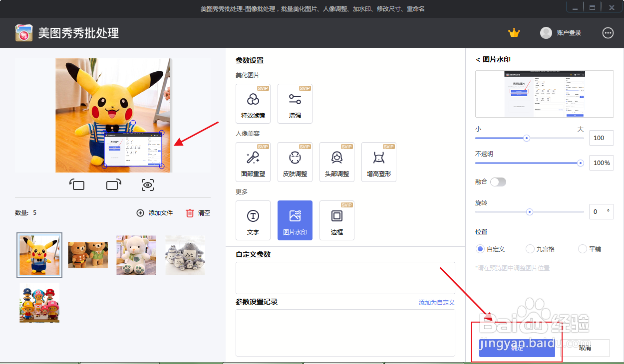Image resolution: width=624 pixels, height=364 pixels.
Task: Minimize the application window
Action: tap(576, 7)
